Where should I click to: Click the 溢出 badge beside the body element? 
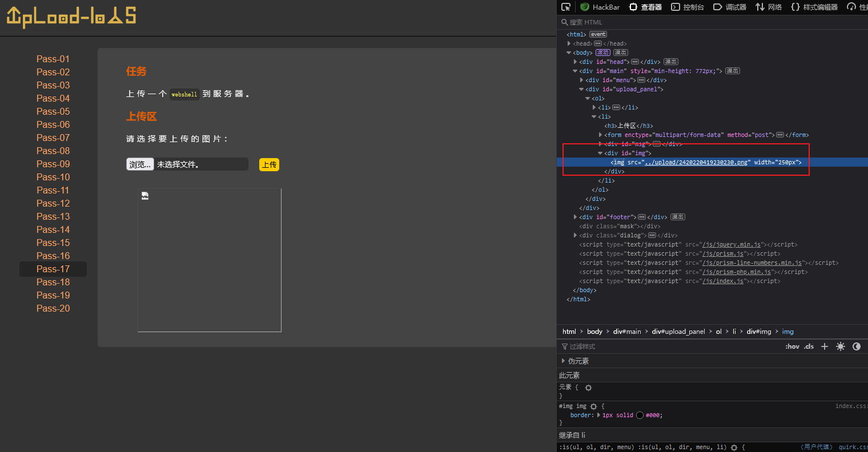pos(621,53)
